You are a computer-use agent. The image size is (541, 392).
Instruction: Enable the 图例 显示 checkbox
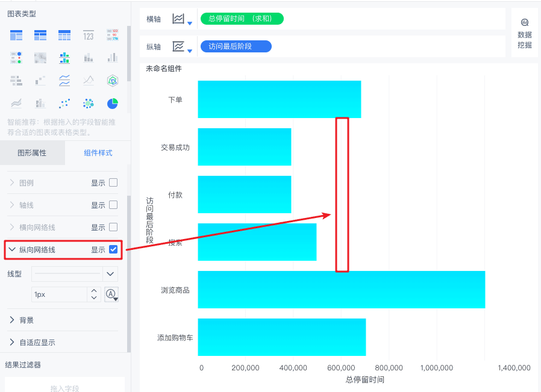click(113, 182)
